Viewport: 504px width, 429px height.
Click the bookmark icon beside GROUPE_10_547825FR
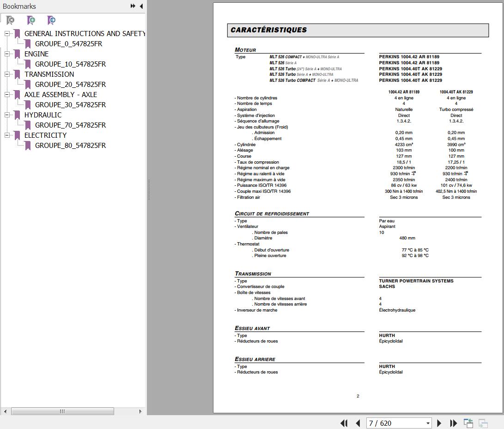click(28, 64)
